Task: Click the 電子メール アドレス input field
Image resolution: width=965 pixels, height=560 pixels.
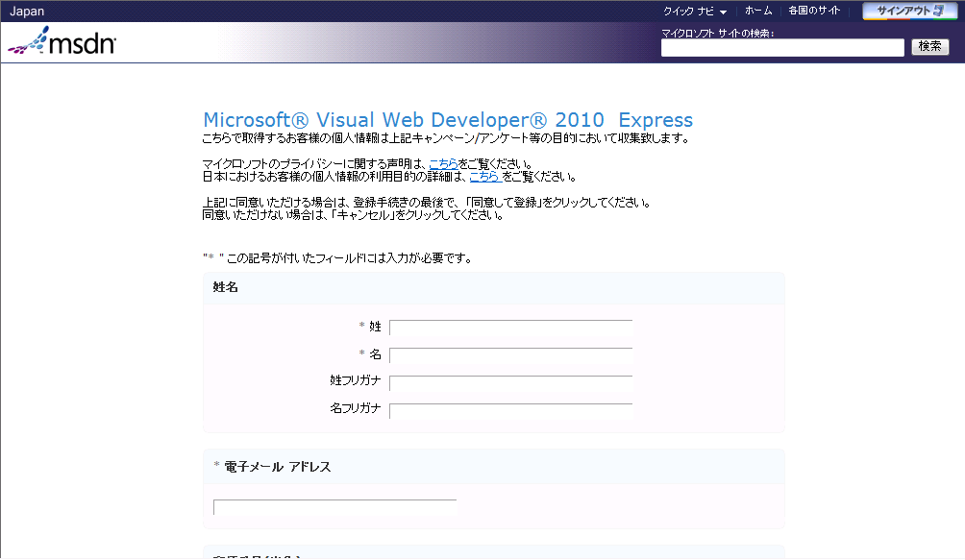Action: (x=334, y=507)
